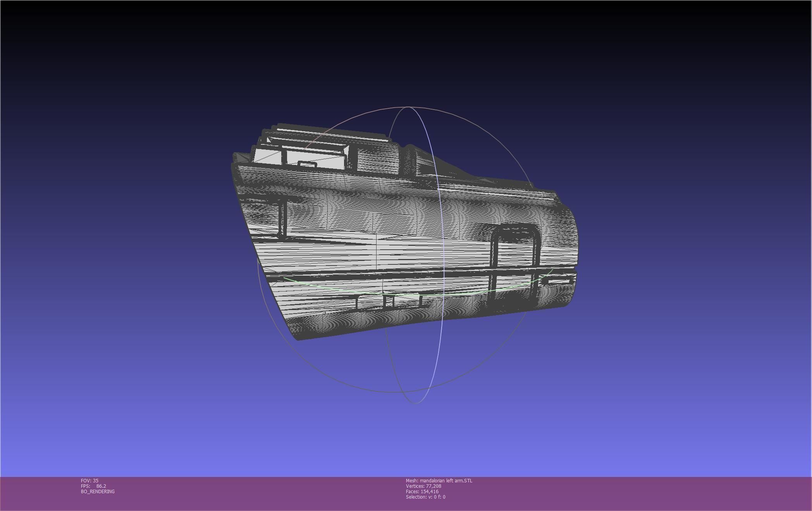Screen dimensions: 812x511
Task: Click the FOV: 35 readout
Action: click(x=89, y=480)
